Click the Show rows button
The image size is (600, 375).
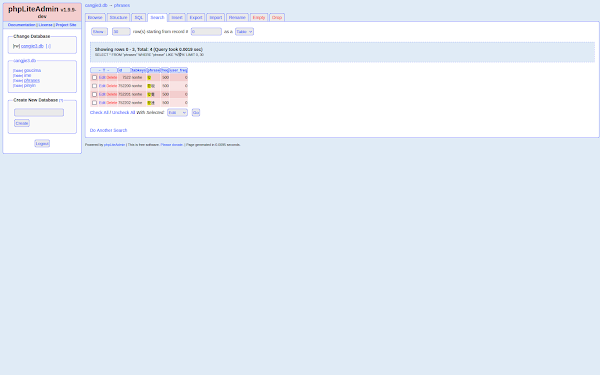pos(99,32)
